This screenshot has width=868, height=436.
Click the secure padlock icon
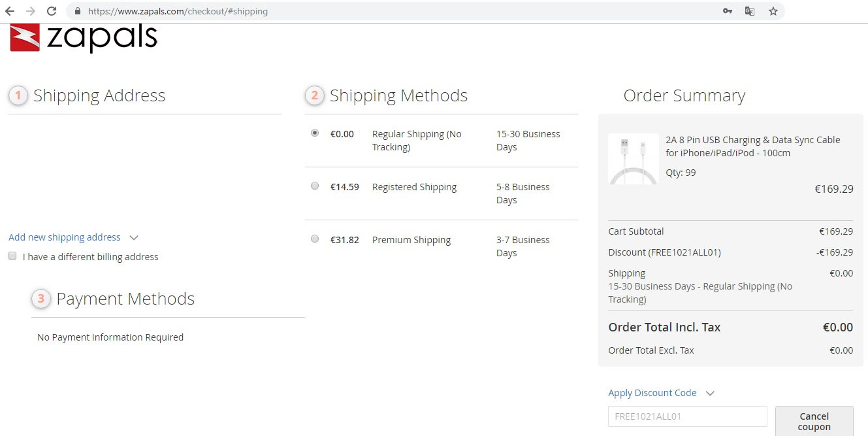78,11
